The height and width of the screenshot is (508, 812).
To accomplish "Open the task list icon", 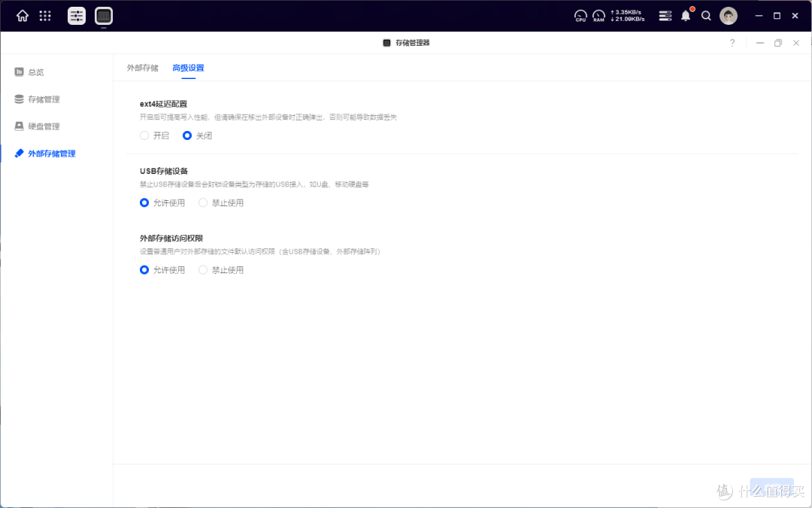I will pos(665,16).
